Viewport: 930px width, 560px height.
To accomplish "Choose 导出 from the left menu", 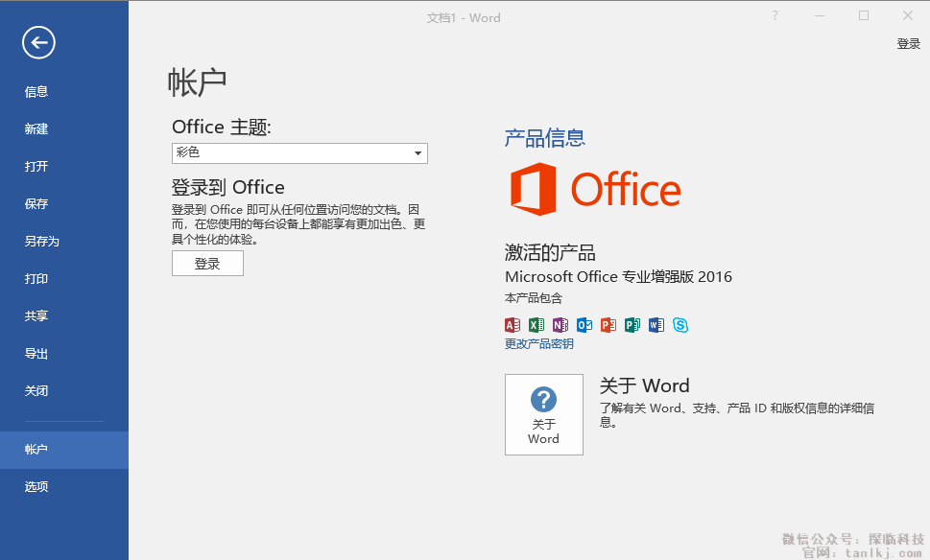I will coord(36,354).
